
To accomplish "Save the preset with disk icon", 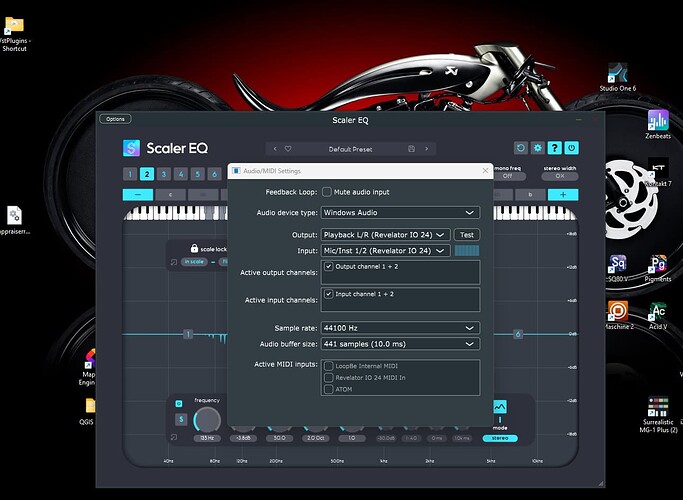I will tap(411, 149).
